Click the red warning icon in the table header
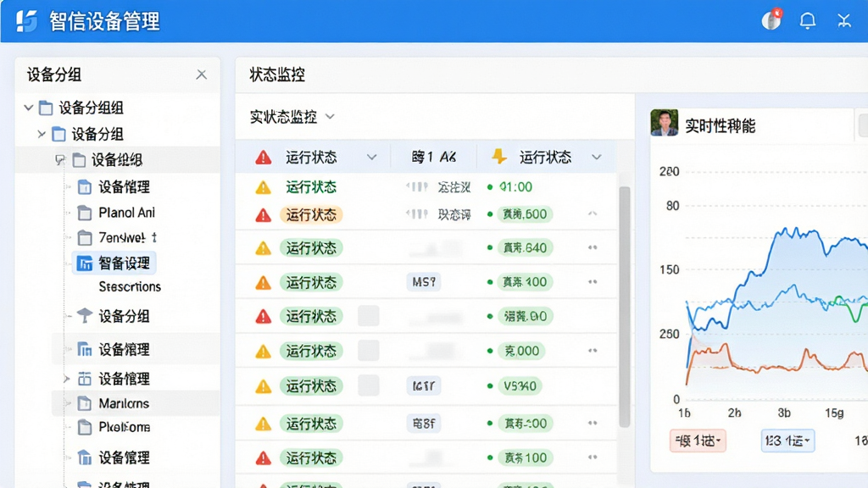868x488 pixels. click(264, 158)
